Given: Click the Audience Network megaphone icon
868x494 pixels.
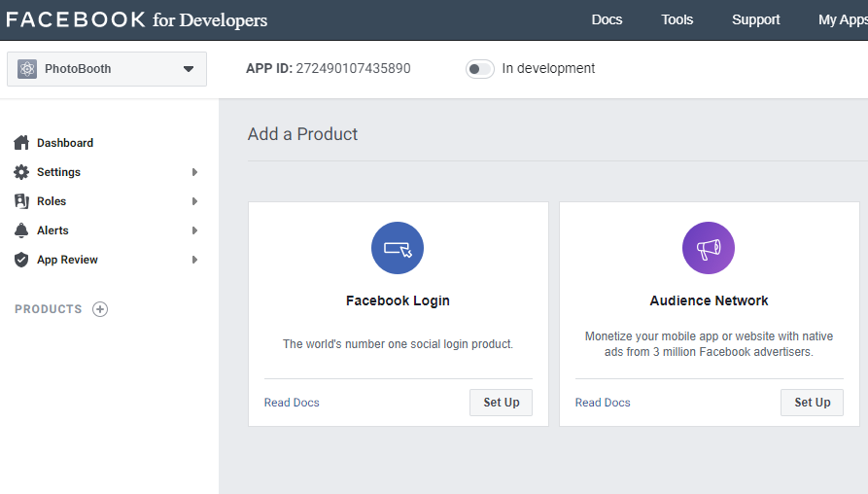Looking at the screenshot, I should click(x=709, y=248).
